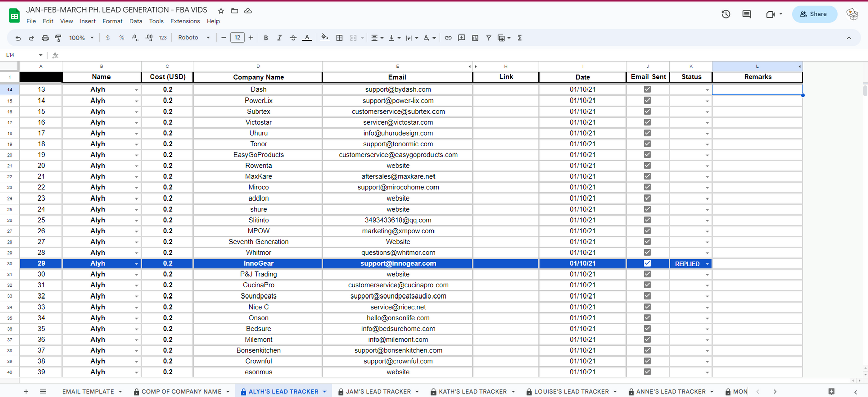Viewport: 868px width, 397px height.
Task: Increase the font size
Action: click(x=251, y=38)
